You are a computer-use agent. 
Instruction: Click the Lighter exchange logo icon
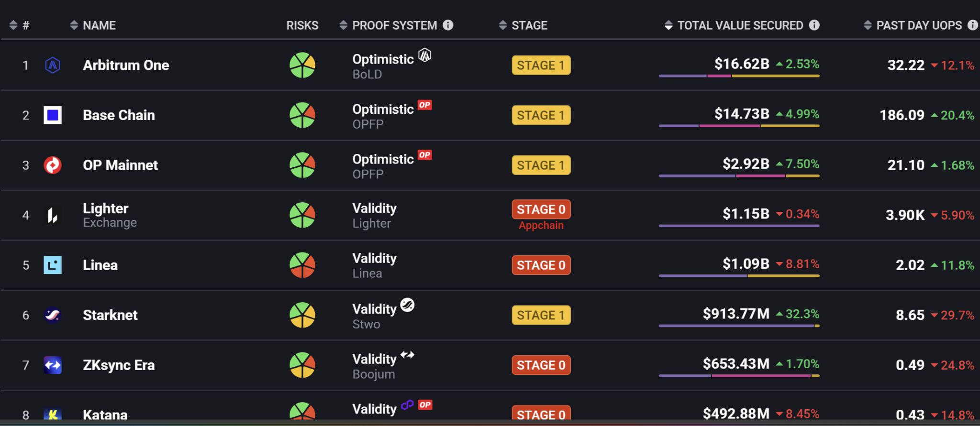(53, 215)
